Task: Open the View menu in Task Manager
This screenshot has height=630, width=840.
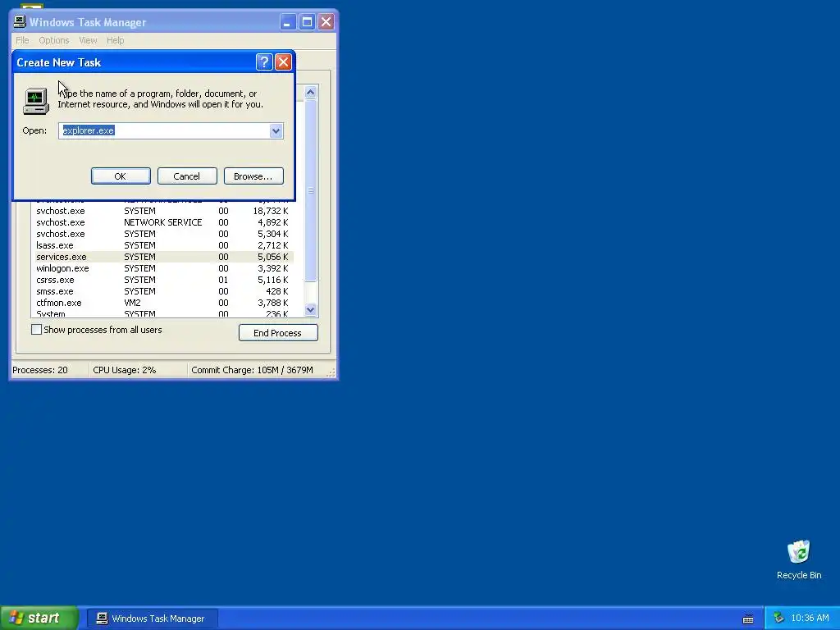Action: click(88, 40)
